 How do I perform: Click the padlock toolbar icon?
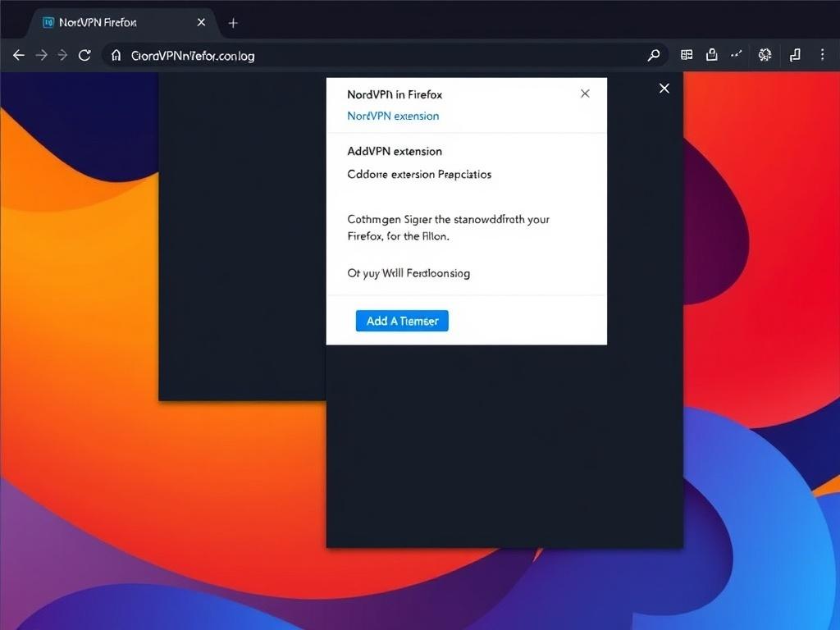[711, 55]
